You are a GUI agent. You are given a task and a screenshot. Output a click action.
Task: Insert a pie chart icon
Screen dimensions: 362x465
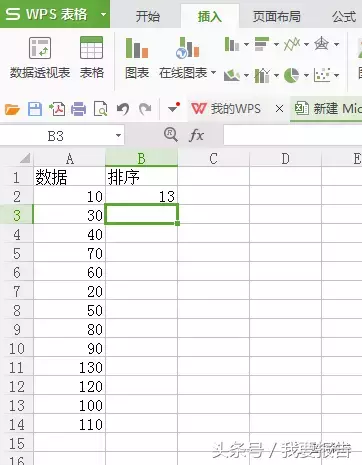291,75
